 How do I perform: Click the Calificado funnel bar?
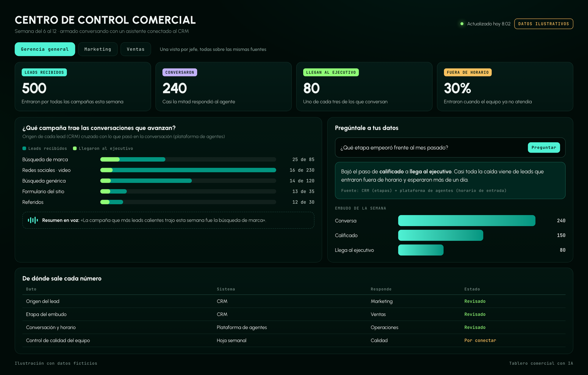(x=441, y=235)
